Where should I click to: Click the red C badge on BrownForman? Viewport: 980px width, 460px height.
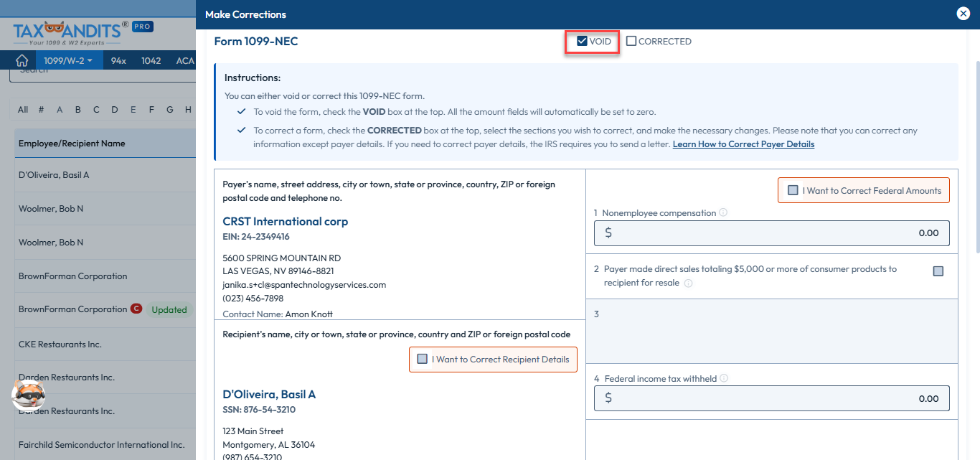[136, 309]
